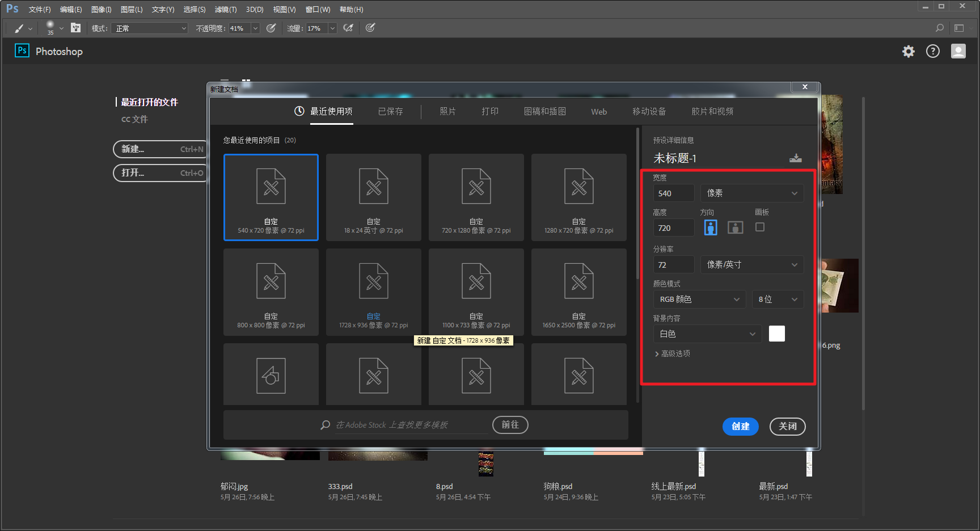Click the search magnifier icon in options bar
This screenshot has width=980, height=531.
tap(940, 28)
